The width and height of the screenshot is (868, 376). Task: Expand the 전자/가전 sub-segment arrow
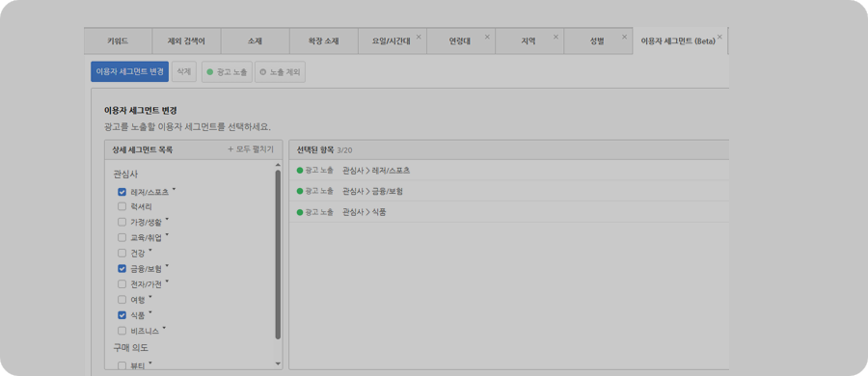pyautogui.click(x=167, y=282)
